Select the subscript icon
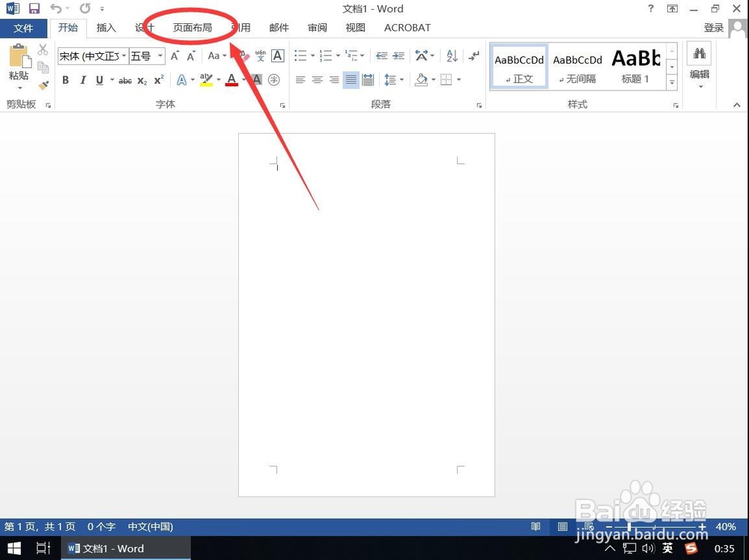The image size is (749, 560). click(141, 80)
